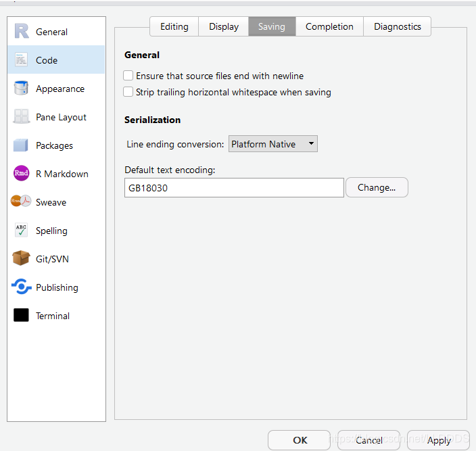
Task: Open the Line ending conversion dropdown
Action: point(273,144)
